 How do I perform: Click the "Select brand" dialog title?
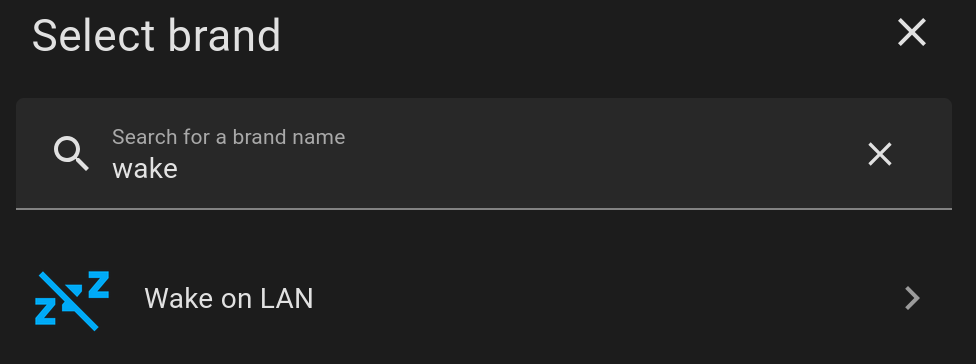tap(156, 35)
